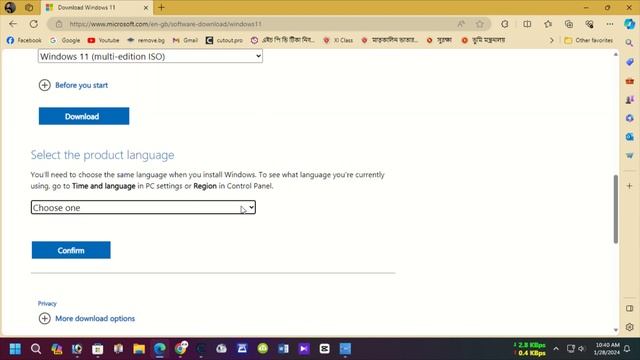Open Microsoft Edge from taskbar

tap(160, 349)
